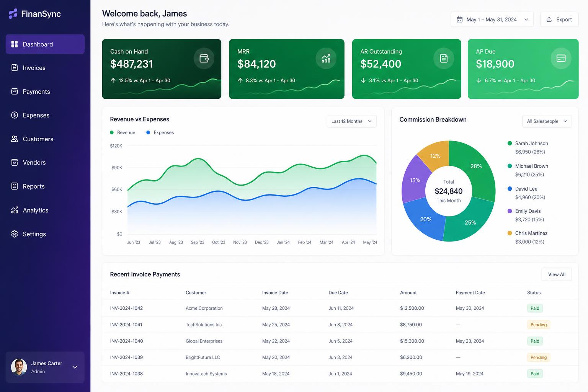Click the Reports icon in sidebar
588x392 pixels.
click(15, 186)
